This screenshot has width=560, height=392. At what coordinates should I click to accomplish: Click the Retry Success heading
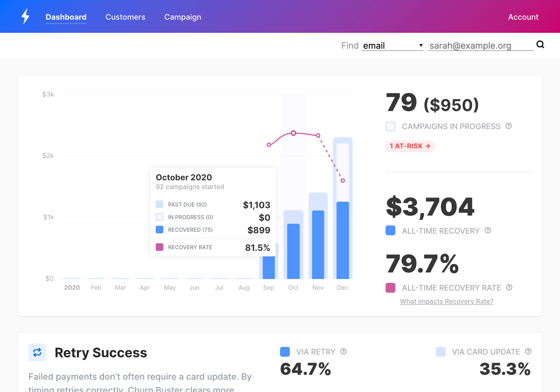(x=101, y=353)
